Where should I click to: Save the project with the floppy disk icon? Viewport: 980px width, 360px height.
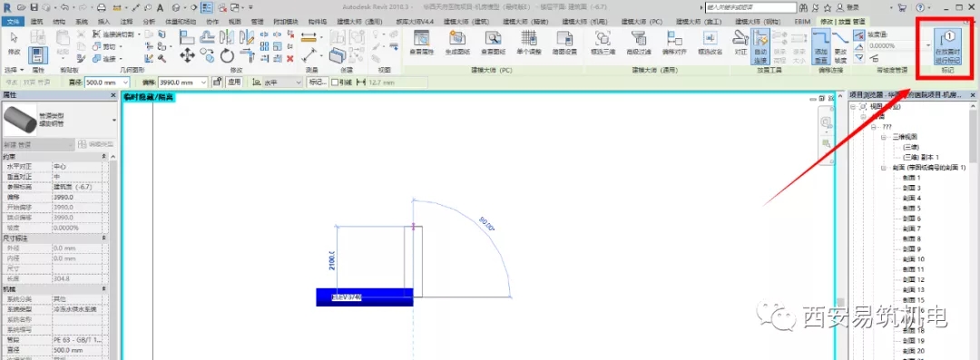click(34, 7)
